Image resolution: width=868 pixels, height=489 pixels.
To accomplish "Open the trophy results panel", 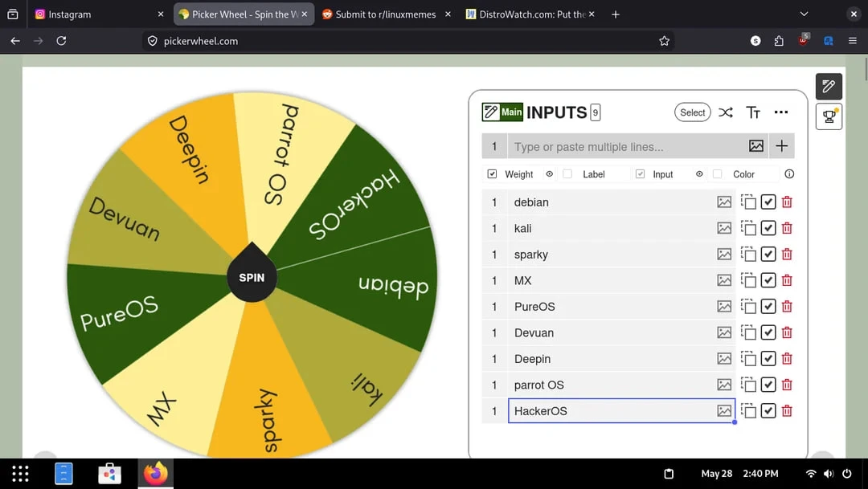I will [x=829, y=116].
